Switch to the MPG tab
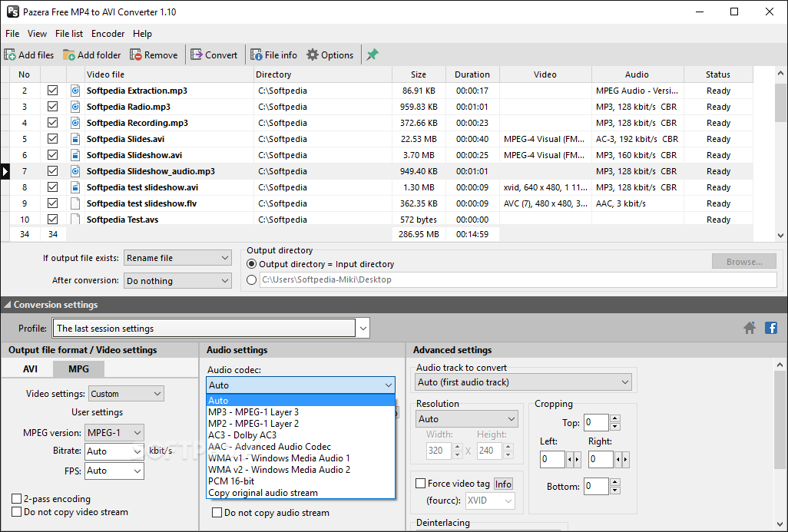788x532 pixels. pyautogui.click(x=78, y=368)
